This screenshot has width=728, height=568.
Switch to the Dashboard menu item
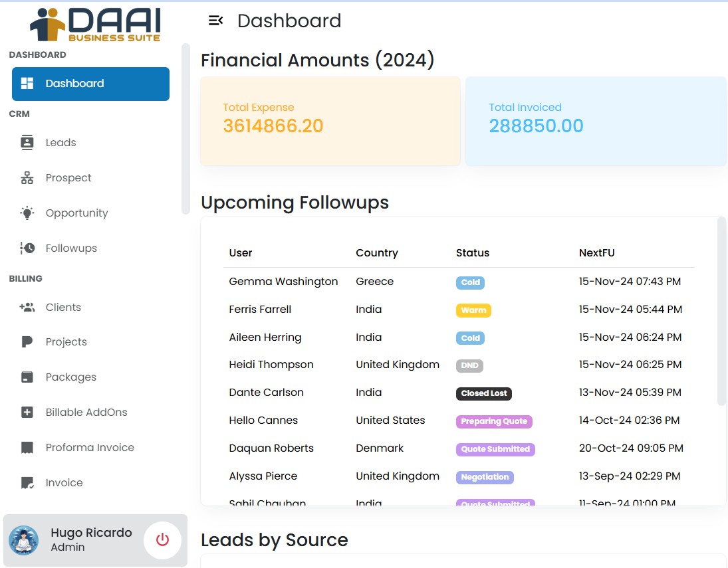click(90, 83)
